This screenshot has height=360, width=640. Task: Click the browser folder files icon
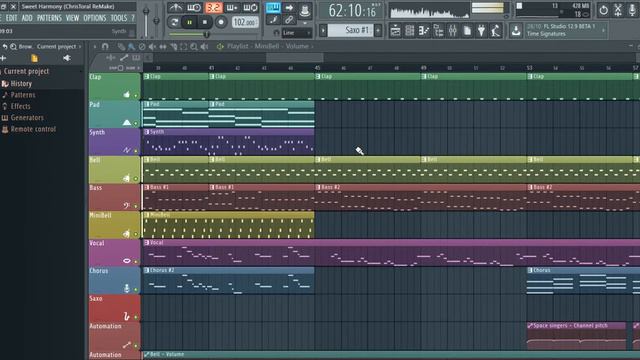coord(35,58)
